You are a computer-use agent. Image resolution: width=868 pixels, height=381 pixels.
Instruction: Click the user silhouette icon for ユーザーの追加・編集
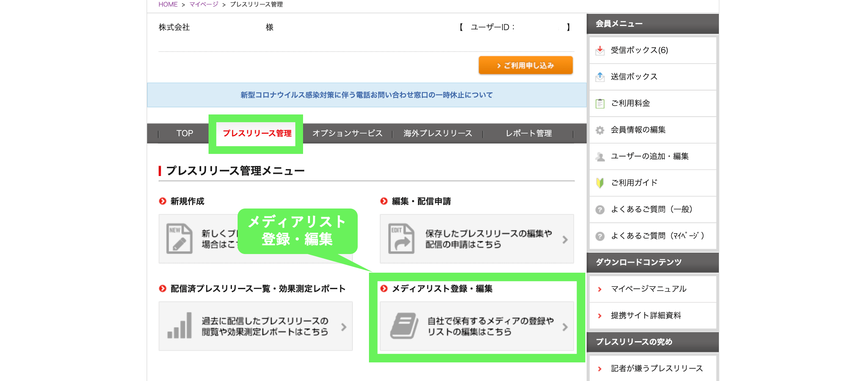600,156
